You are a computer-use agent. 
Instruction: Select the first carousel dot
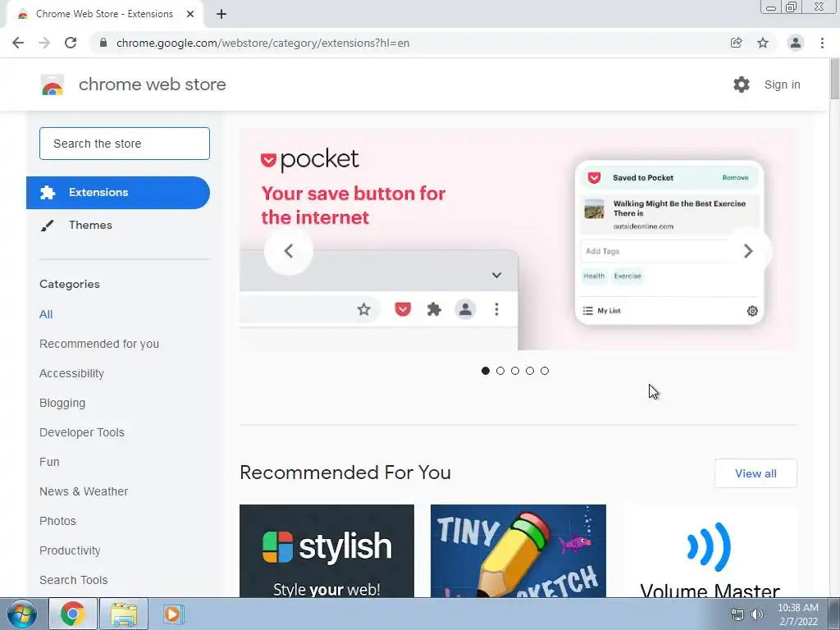(x=486, y=371)
